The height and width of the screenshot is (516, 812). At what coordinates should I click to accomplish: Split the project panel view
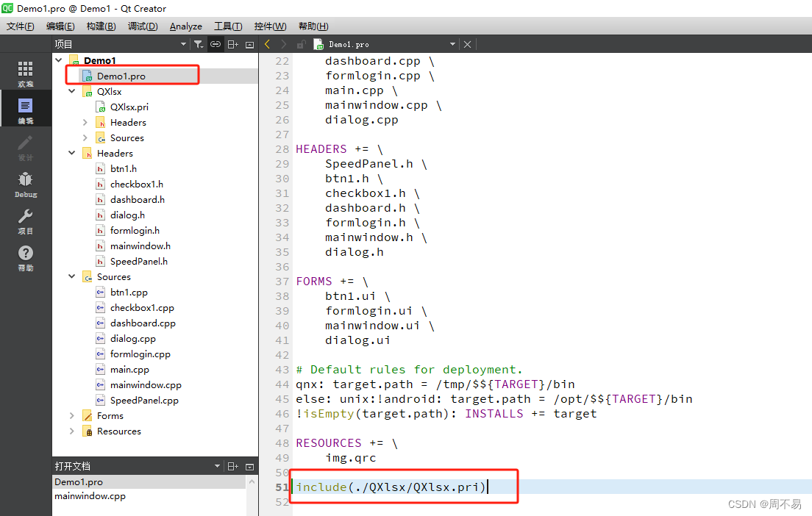233,45
